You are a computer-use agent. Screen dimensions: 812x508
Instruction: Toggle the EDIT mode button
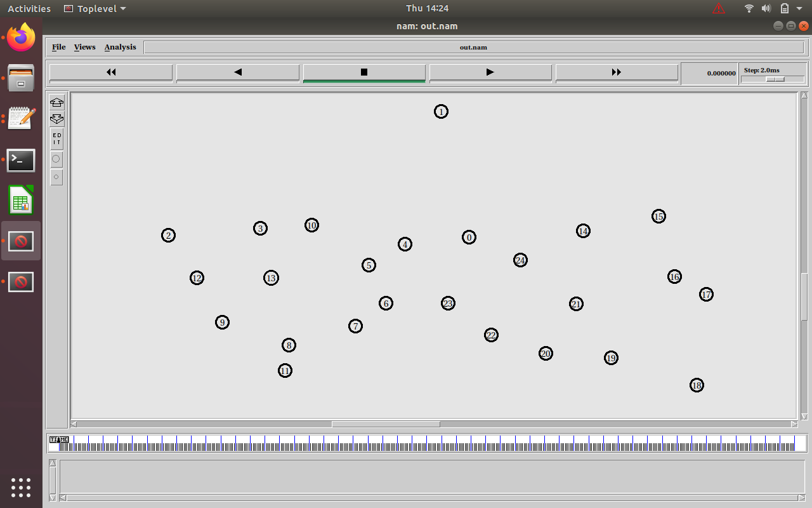tap(56, 139)
